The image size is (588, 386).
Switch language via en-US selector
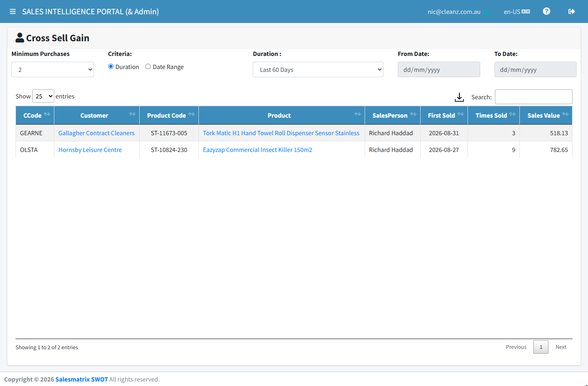click(x=517, y=12)
